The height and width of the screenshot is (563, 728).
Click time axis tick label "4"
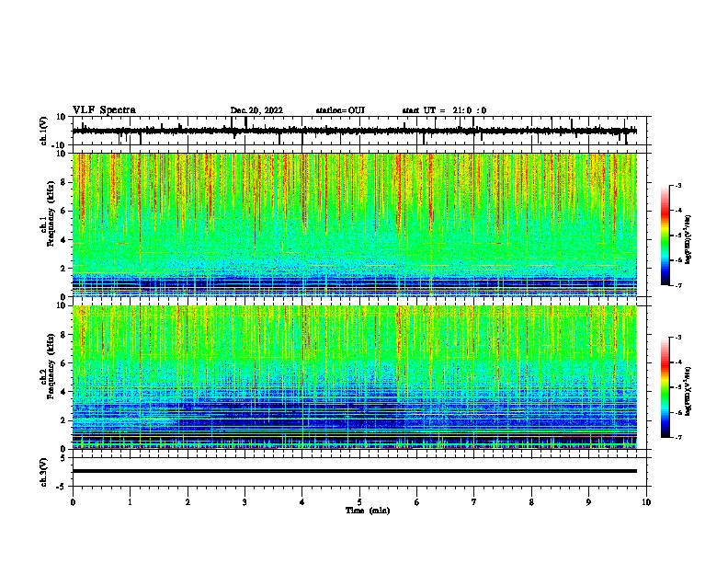(x=302, y=502)
